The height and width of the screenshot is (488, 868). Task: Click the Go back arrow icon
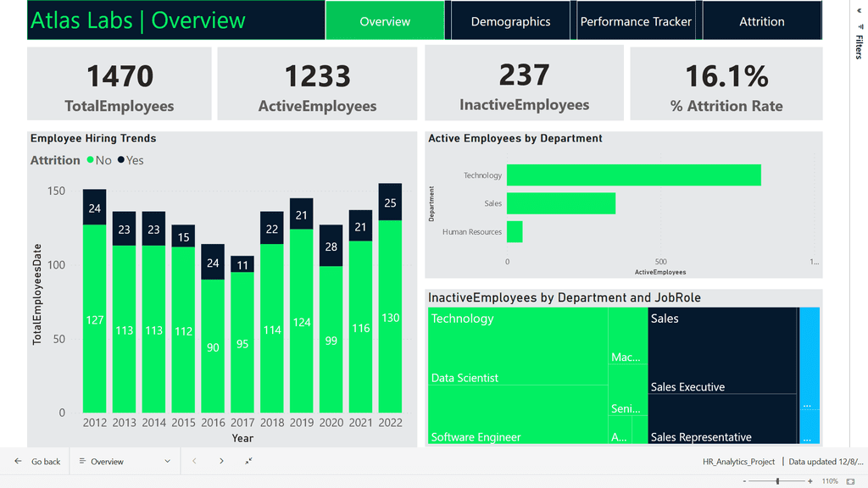tap(19, 461)
